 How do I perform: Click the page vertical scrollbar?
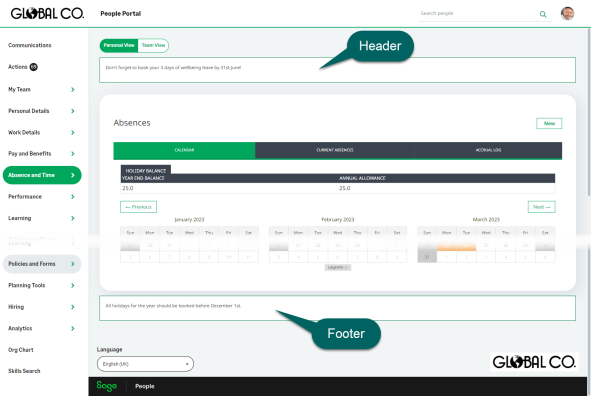point(589,113)
